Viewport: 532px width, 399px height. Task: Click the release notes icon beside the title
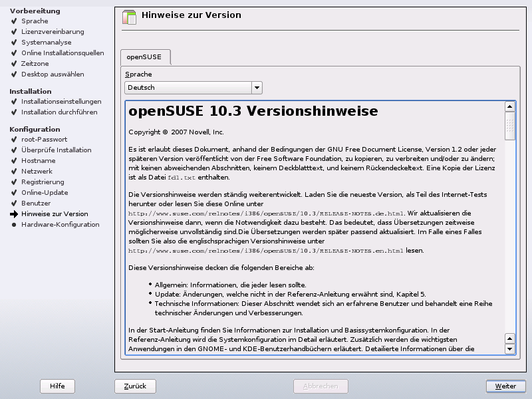(x=129, y=17)
